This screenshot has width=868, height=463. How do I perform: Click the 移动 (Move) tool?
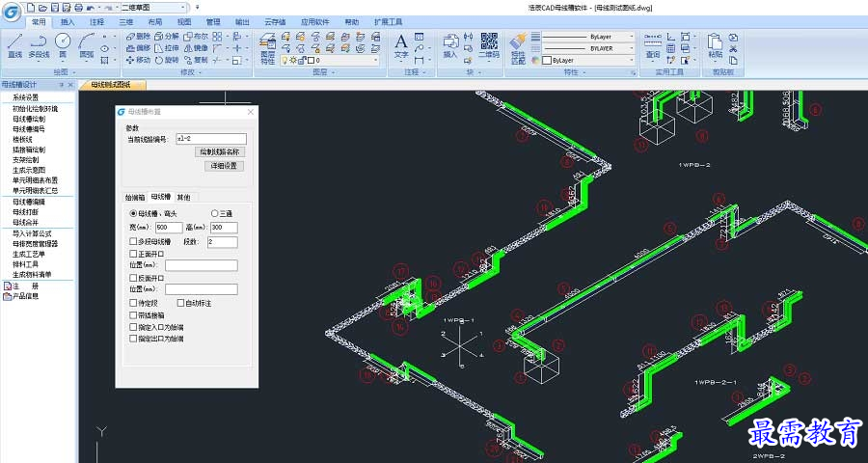tap(137, 60)
